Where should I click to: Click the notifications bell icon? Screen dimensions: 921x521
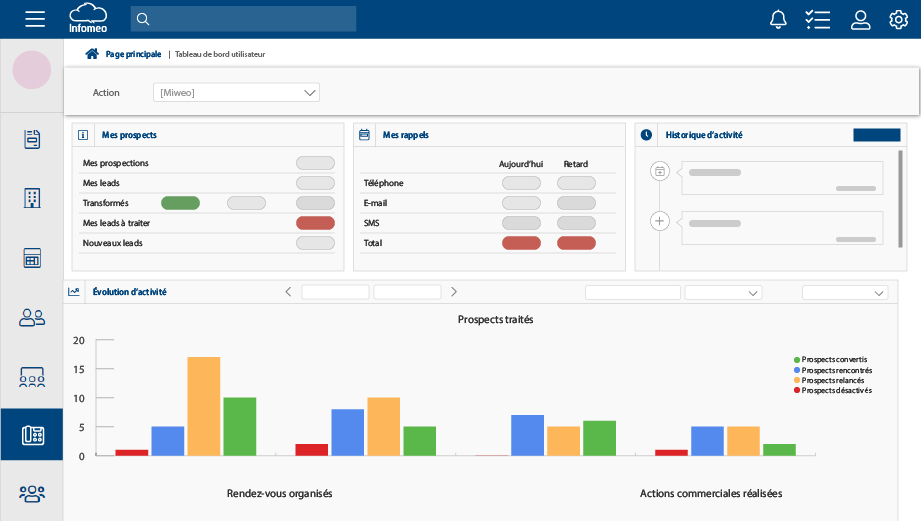tap(777, 19)
